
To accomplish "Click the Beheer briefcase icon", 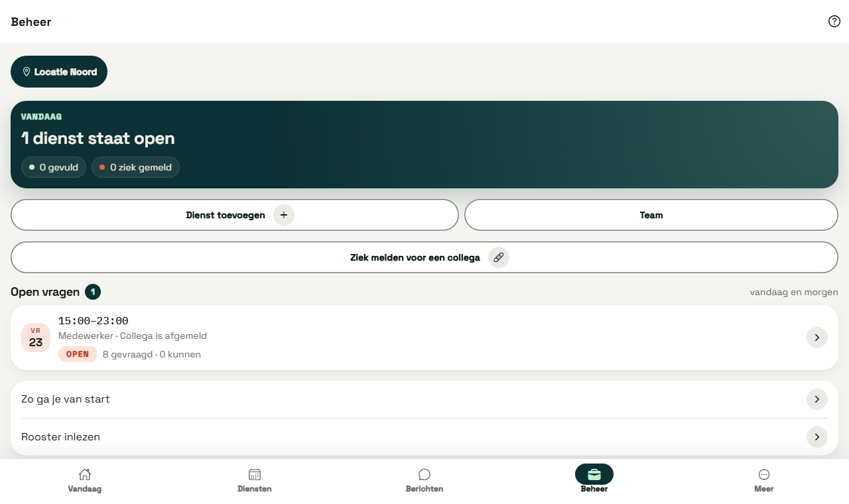I will (594, 474).
